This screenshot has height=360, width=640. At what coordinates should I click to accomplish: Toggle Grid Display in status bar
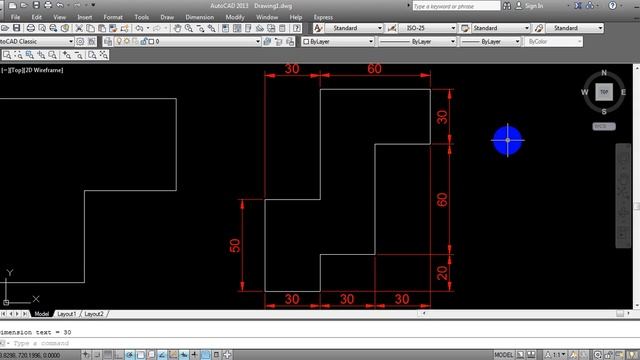pos(108,355)
